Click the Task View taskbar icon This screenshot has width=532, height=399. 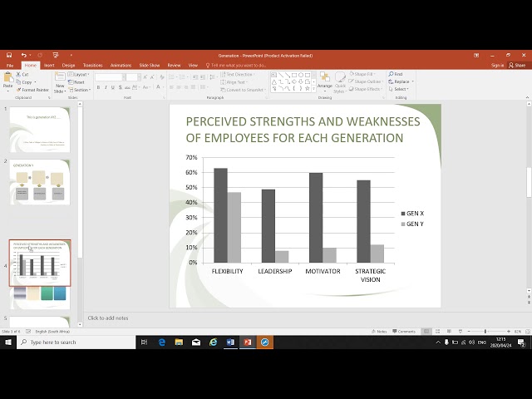[144, 342]
